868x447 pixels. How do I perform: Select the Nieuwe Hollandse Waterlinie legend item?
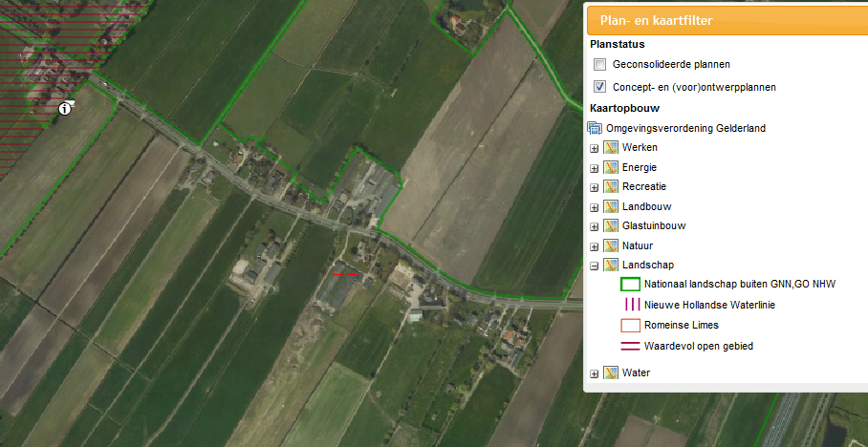(x=709, y=305)
